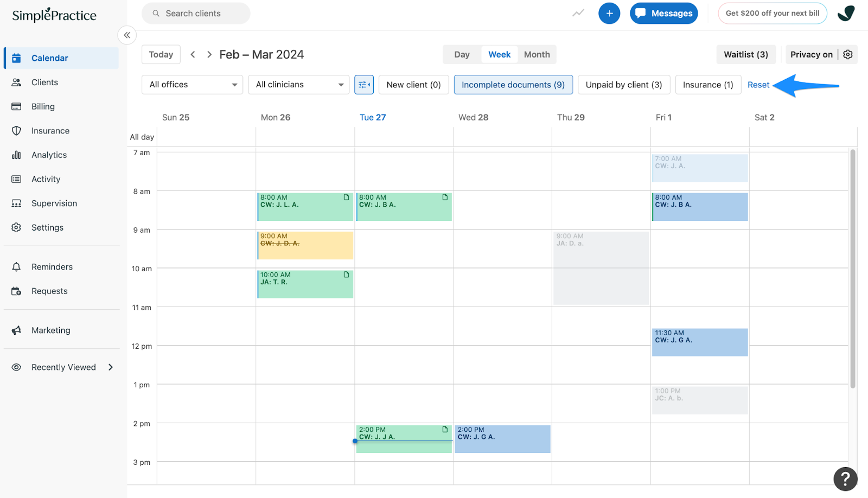Collapse the sidebar with the double-chevron icon
This screenshot has width=868, height=498.
tap(127, 35)
